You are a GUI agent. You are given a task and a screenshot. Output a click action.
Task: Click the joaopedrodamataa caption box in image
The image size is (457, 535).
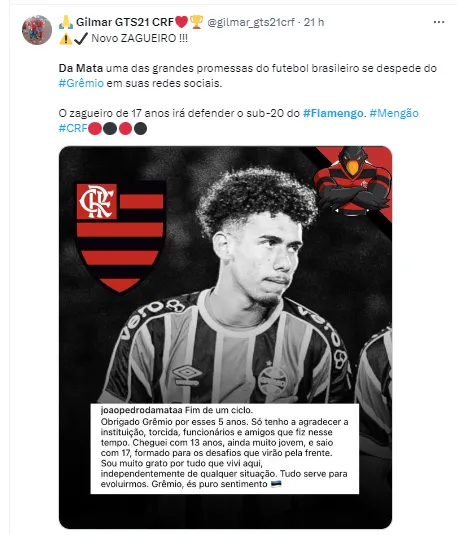[225, 448]
